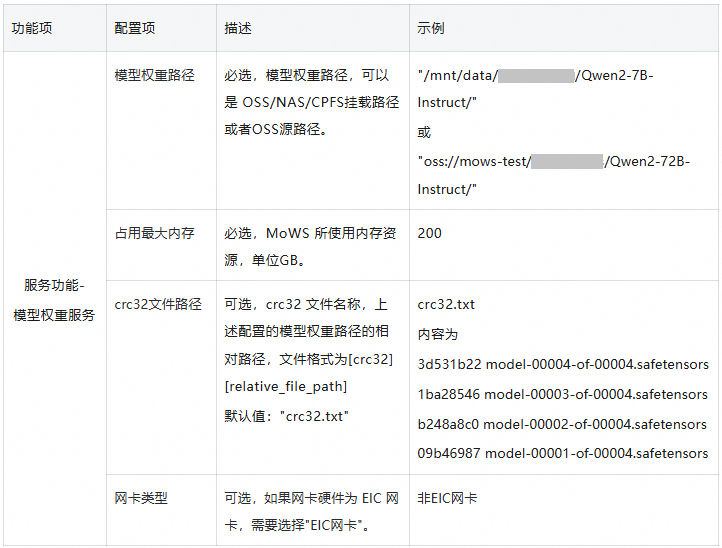
Task: Click the /mnt/data Qwen2-7B example path
Action: point(535,89)
